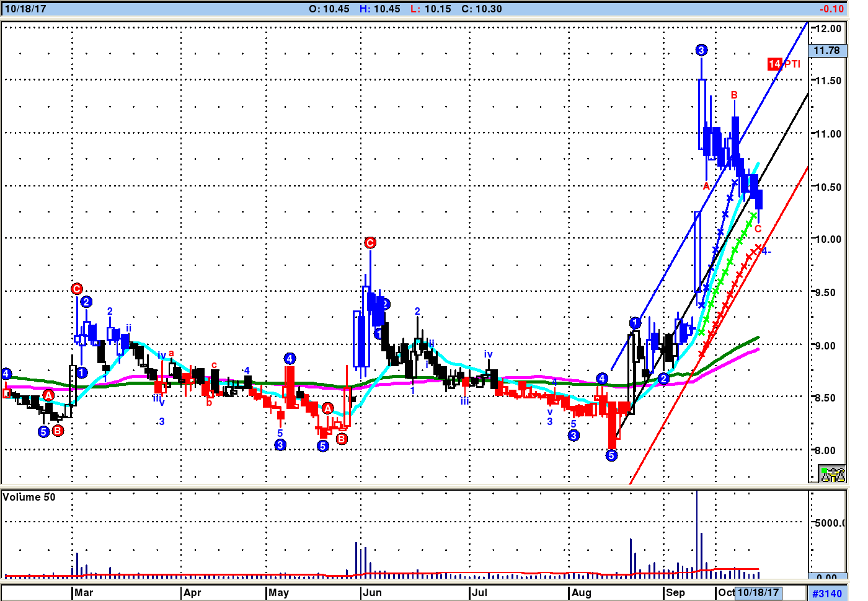Click the blue 4- wave projection label
The height and width of the screenshot is (601, 868).
click(x=766, y=251)
